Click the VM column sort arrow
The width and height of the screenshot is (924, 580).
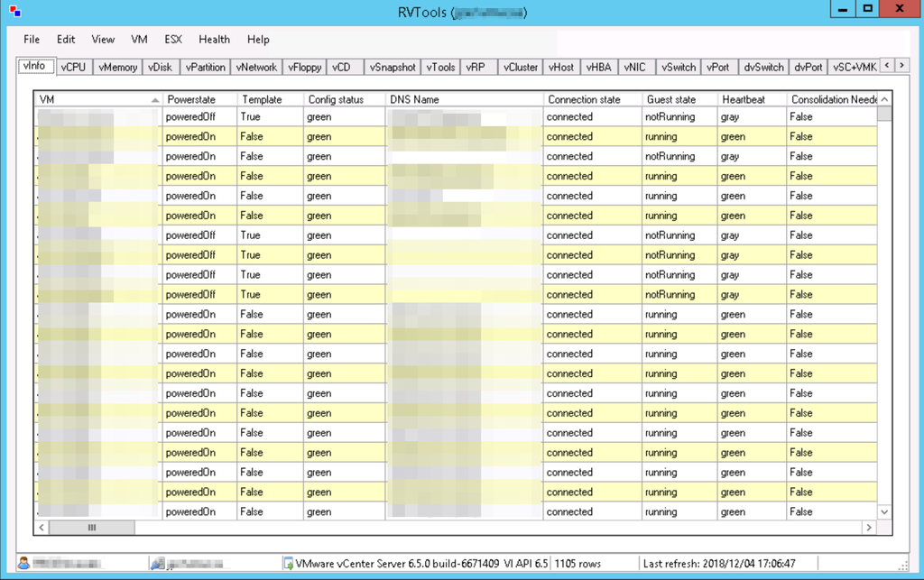click(x=155, y=100)
